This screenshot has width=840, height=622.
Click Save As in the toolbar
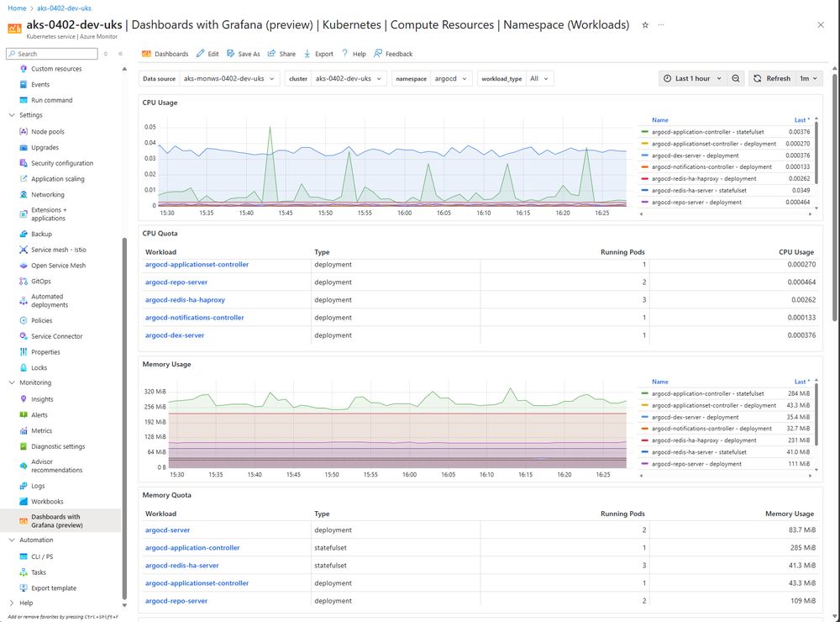pyautogui.click(x=244, y=54)
